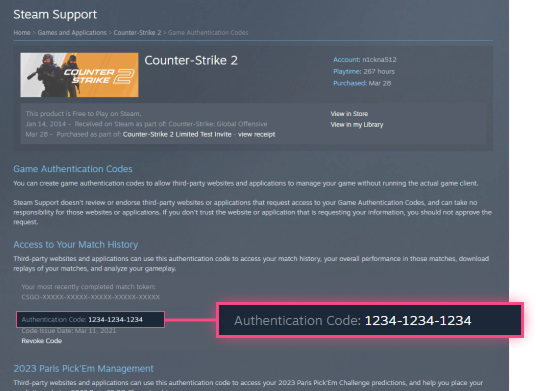
Task: Click the 2023 Paris Pick'Em Management heading
Action: 83,368
